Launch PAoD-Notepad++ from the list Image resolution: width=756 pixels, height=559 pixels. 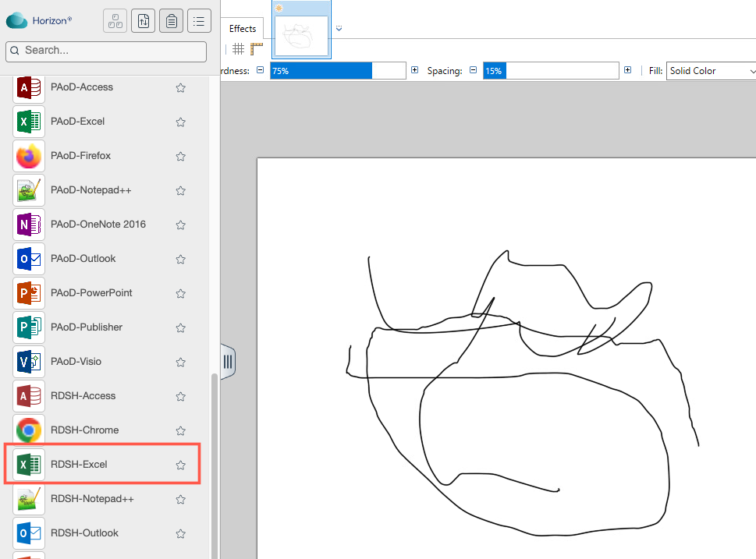pos(29,190)
